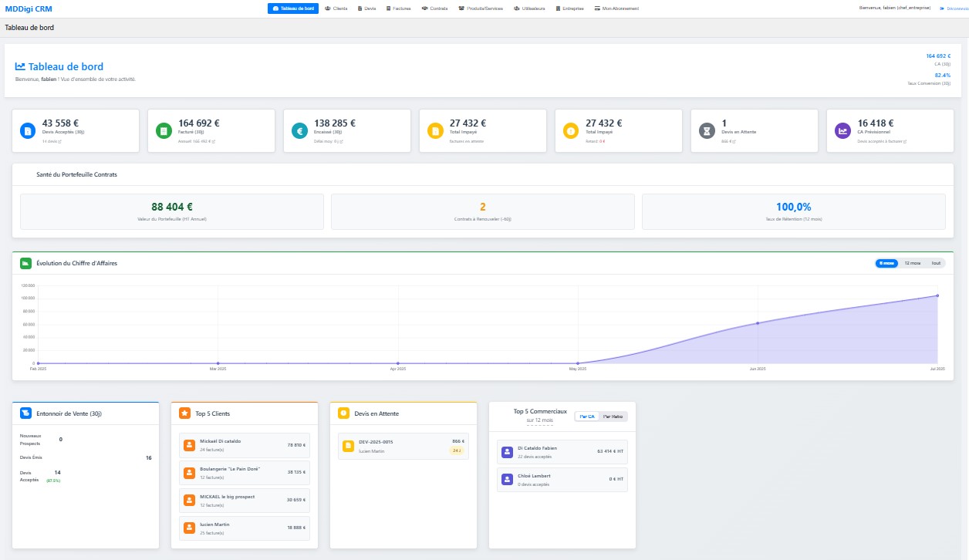Click '82.4%' Taux Conversion value
Image resolution: width=969 pixels, height=560 pixels.
tap(943, 75)
